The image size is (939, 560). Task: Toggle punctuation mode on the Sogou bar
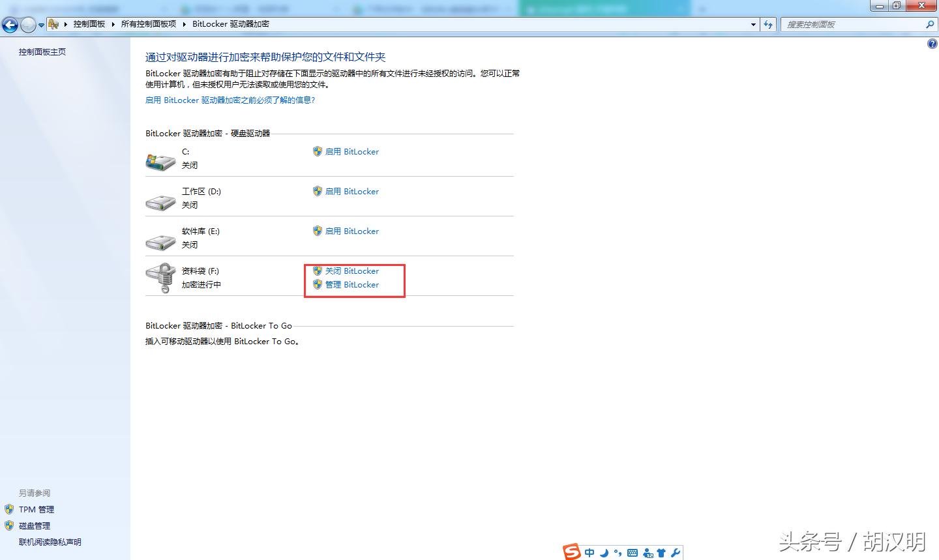point(618,552)
